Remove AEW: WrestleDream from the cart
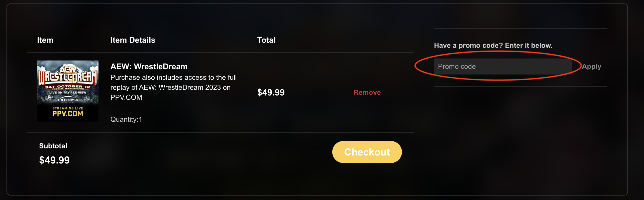 367,92
